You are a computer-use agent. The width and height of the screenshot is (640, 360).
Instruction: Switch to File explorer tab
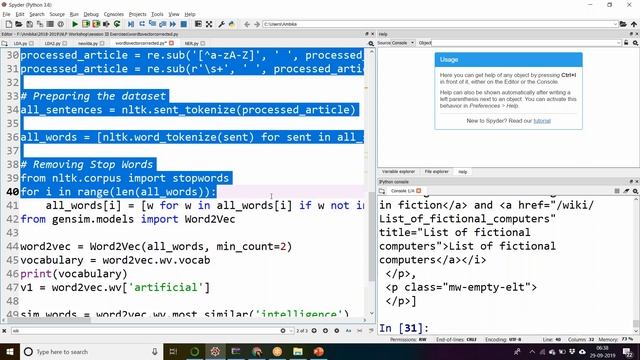click(x=436, y=172)
